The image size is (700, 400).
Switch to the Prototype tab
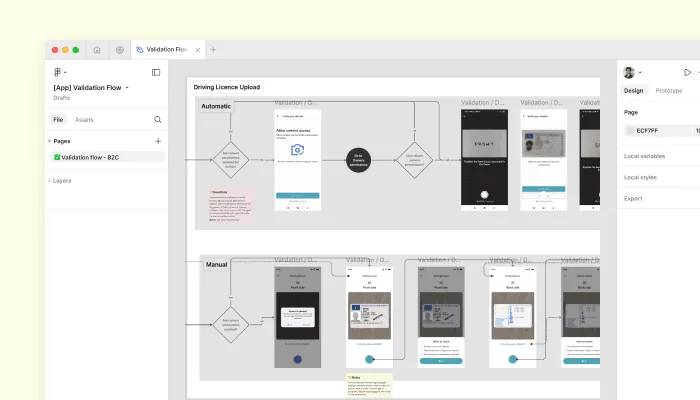[x=669, y=91]
